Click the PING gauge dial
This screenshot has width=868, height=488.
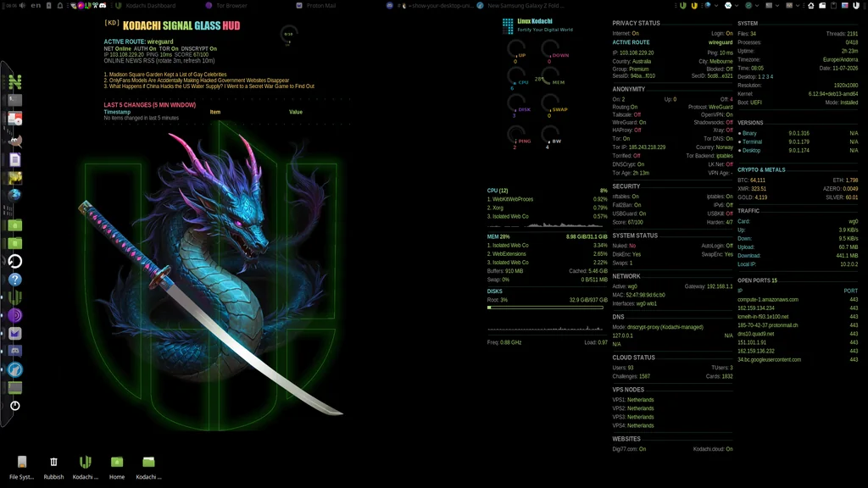click(516, 136)
